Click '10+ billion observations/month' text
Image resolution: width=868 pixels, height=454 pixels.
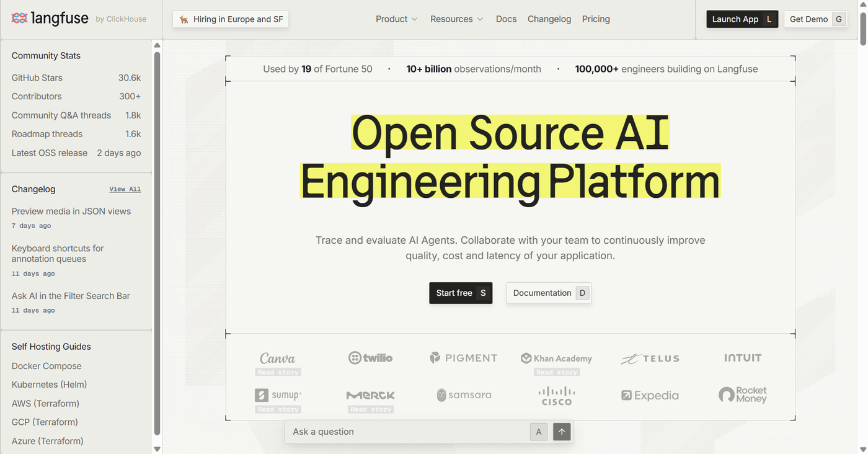[x=474, y=69]
